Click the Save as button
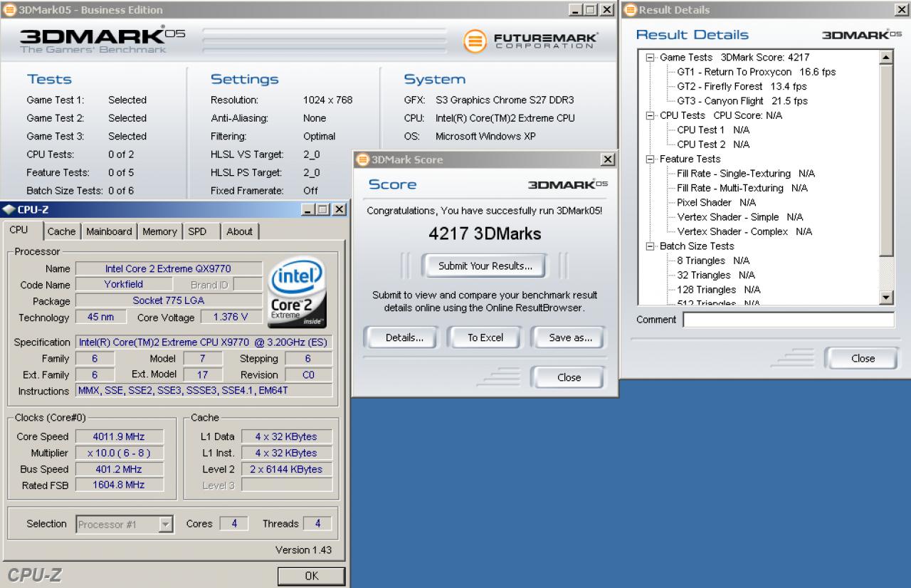Image resolution: width=911 pixels, height=588 pixels. (x=570, y=338)
